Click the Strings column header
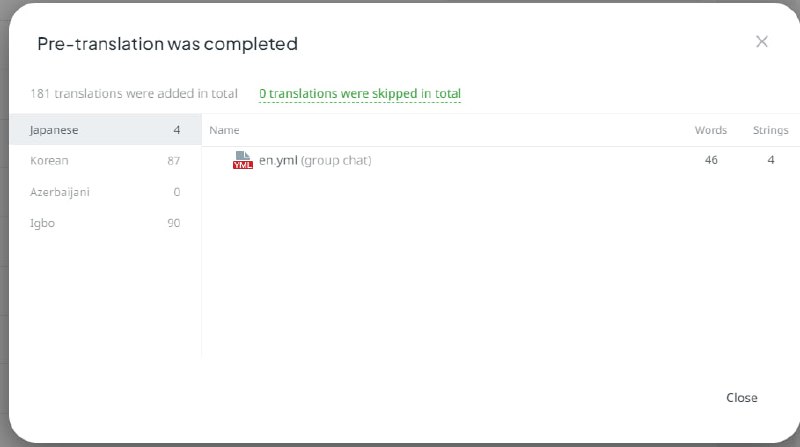The height and width of the screenshot is (447, 800). 770,130
